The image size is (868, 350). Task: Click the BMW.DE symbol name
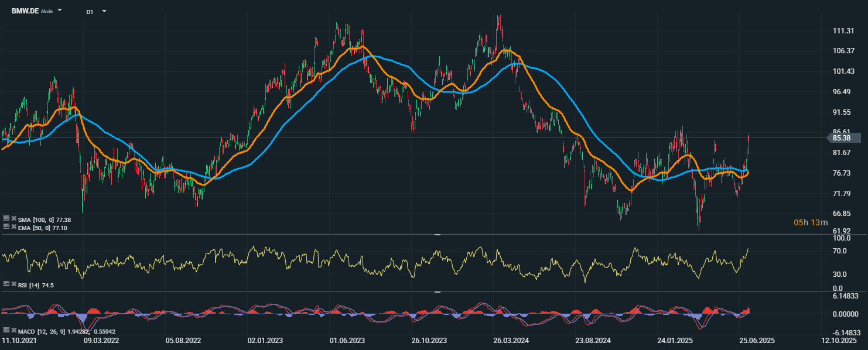point(25,11)
